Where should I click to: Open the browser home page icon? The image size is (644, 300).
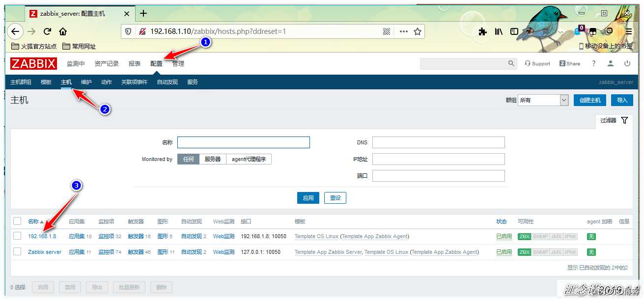pos(63,31)
